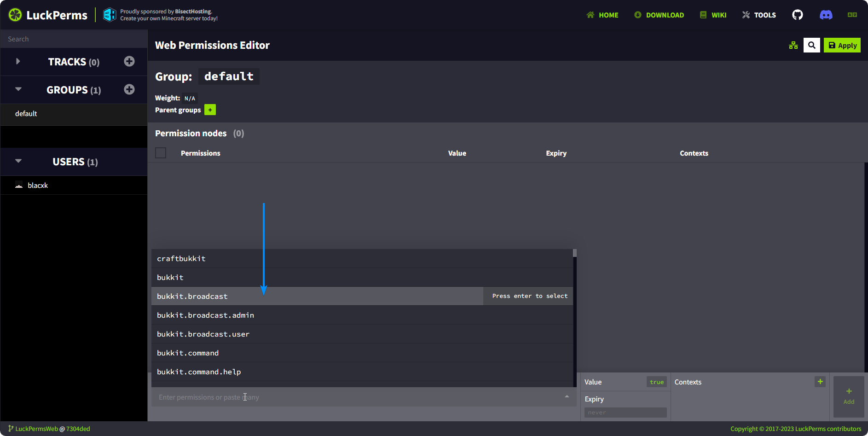Open the LuckPermsWeb footer link

[x=37, y=429]
